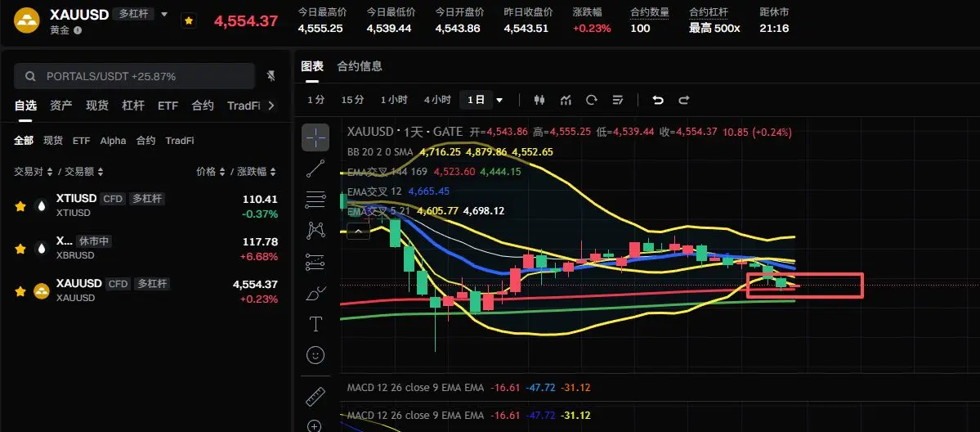Select the trend line drawing tool
This screenshot has width=980, height=432.
pyautogui.click(x=315, y=168)
